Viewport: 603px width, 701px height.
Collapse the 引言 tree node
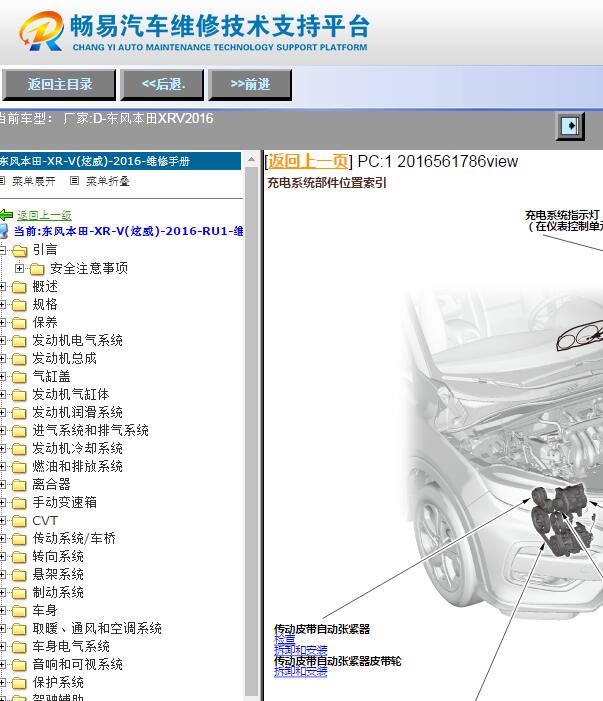tap(2, 250)
